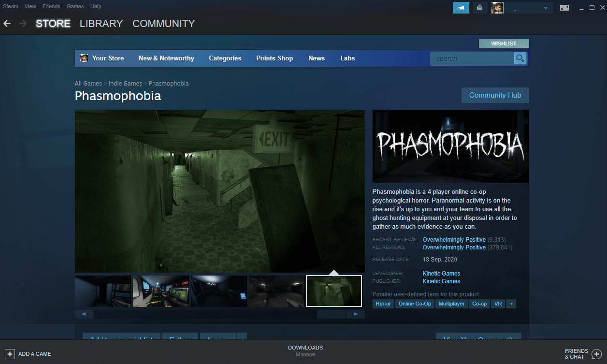Click the forward navigation arrow

tap(22, 23)
